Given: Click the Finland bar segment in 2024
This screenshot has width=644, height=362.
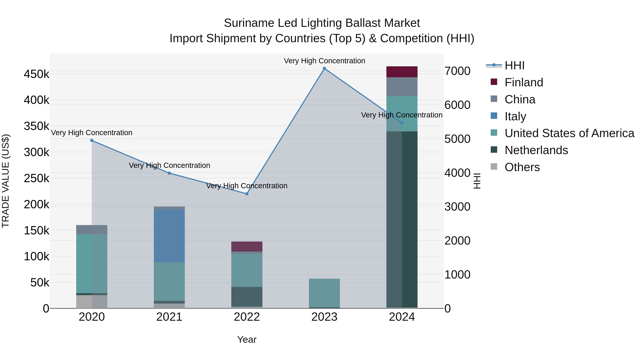Looking at the screenshot, I should coord(402,72).
